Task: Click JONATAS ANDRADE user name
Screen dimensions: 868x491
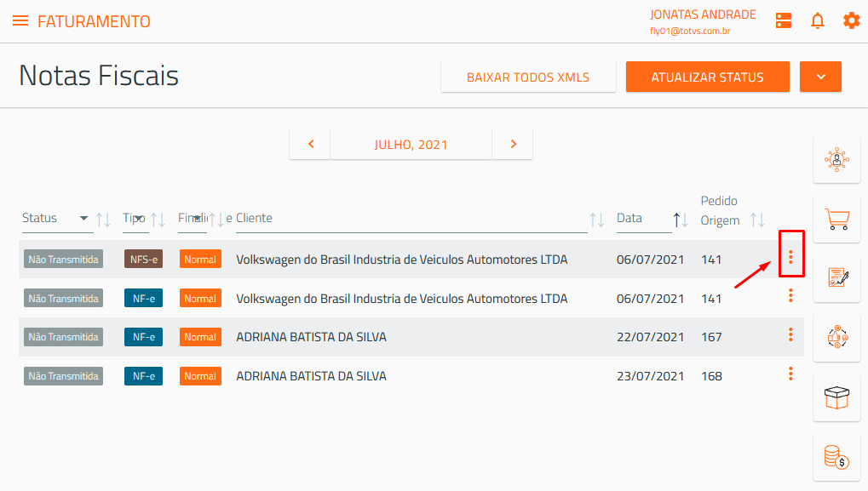Action: (703, 14)
